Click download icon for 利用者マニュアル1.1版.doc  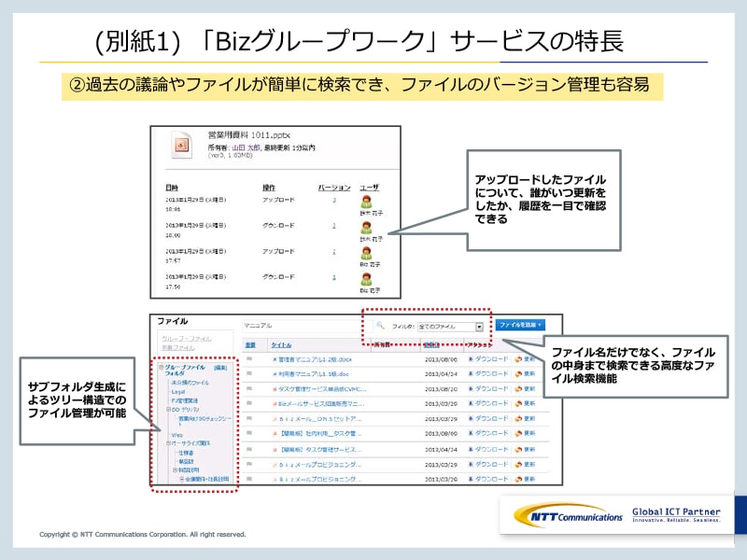coord(472,374)
